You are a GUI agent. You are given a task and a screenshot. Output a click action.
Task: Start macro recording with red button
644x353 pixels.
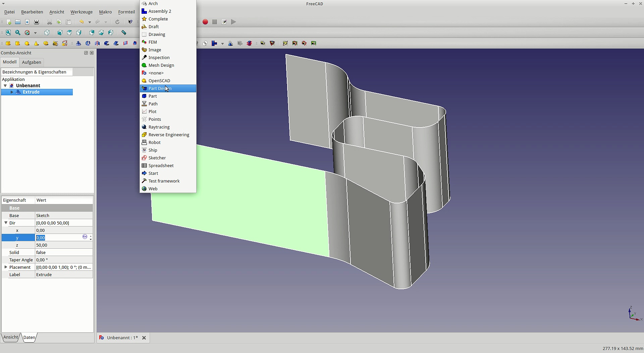point(205,22)
